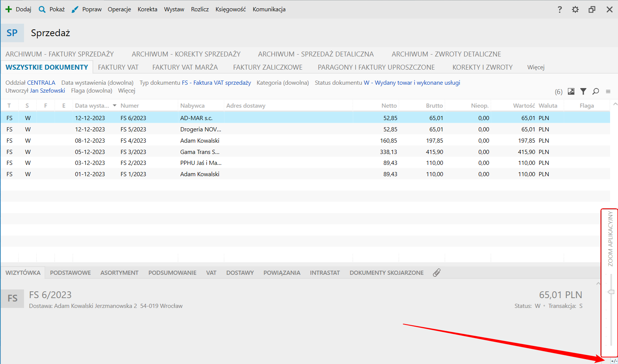618x364 pixels.
Task: Select the WSZYSTKIE DOKUMENTY tab
Action: [x=47, y=67]
